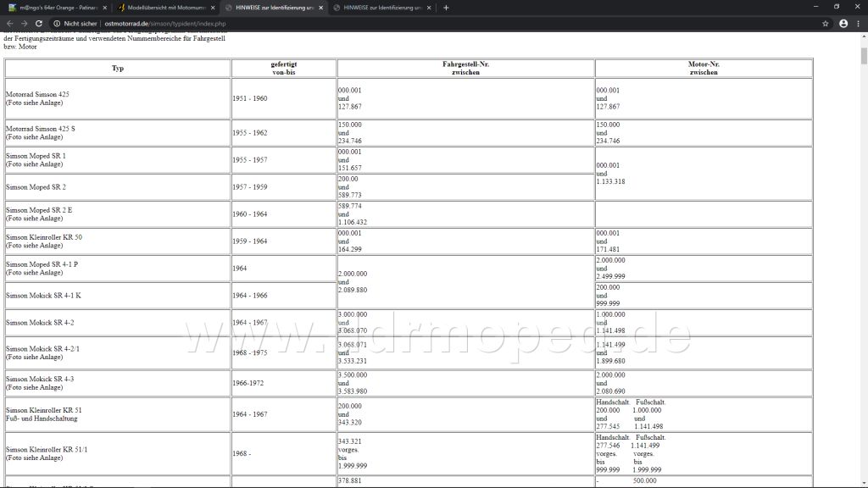Click engine numbers '200.000 und 999.999' cell
This screenshot has height=488, width=868.
tap(704, 296)
